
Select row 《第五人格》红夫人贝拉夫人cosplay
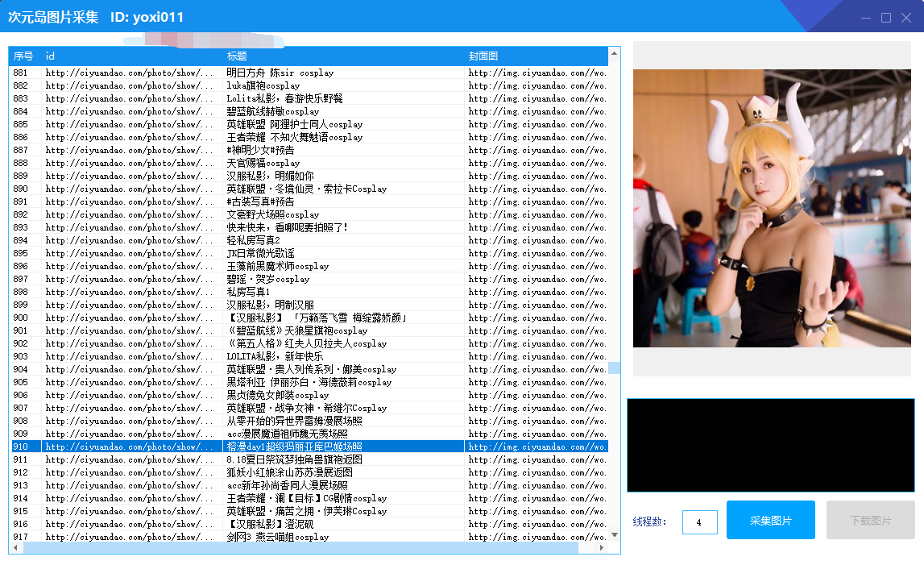point(309,344)
